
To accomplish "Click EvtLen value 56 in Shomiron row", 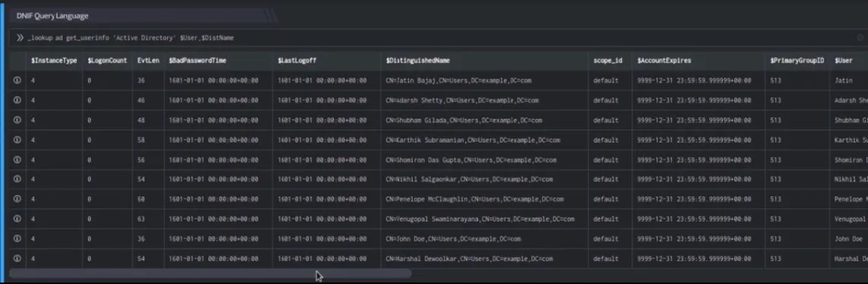I will (141, 160).
